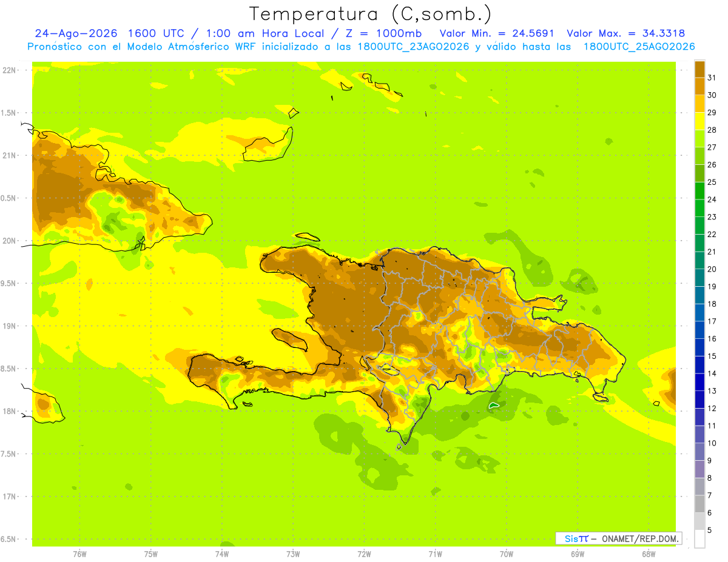Click the colorbar label "16"
Screen dimensions: 728x562
click(x=712, y=338)
